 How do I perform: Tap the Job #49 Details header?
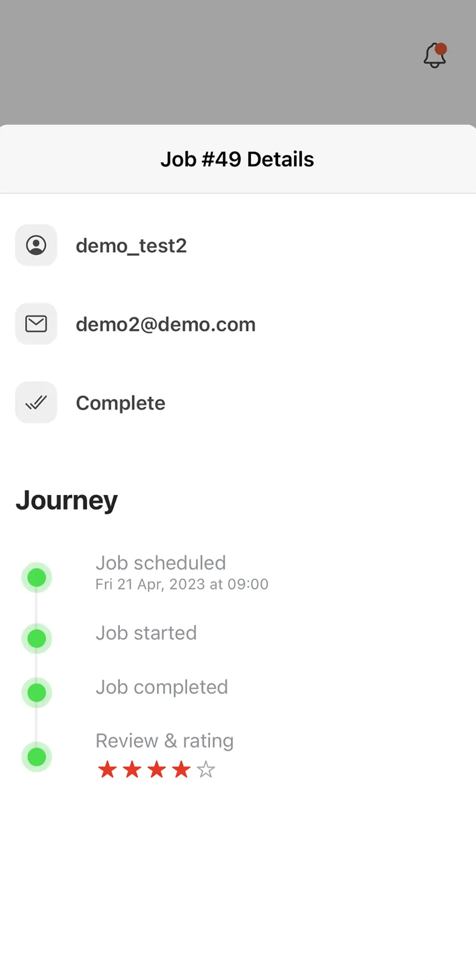click(237, 159)
